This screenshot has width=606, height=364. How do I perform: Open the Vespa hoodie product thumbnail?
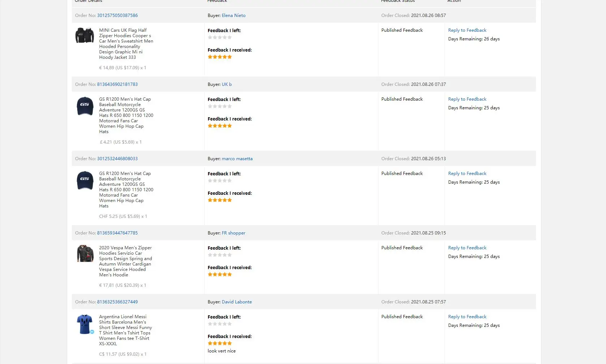pos(85,253)
